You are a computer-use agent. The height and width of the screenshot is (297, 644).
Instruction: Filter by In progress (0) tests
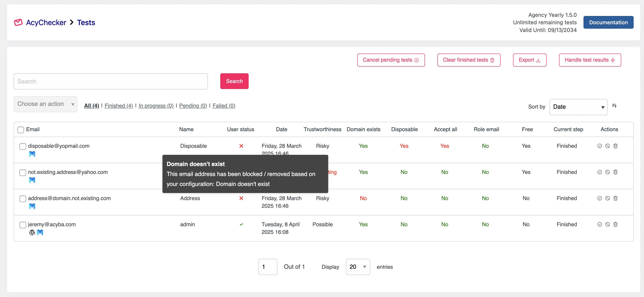(156, 106)
